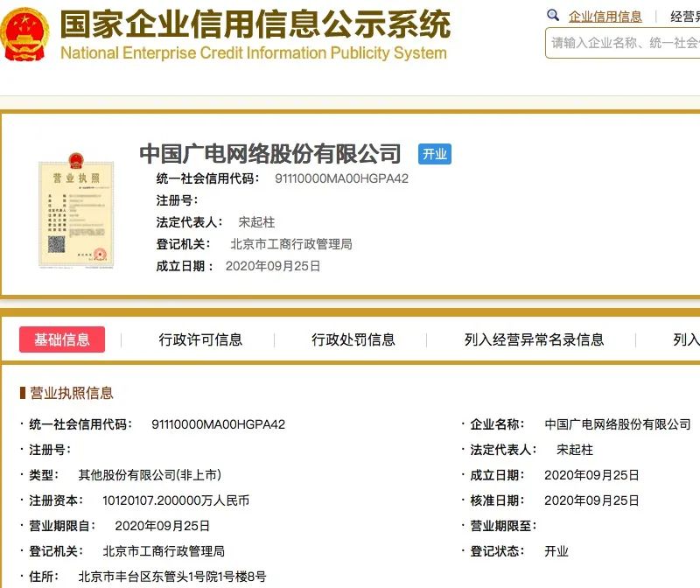Go to the 列入经营异常名录信息 tab
Screen dimensions: 700x588
tap(534, 339)
